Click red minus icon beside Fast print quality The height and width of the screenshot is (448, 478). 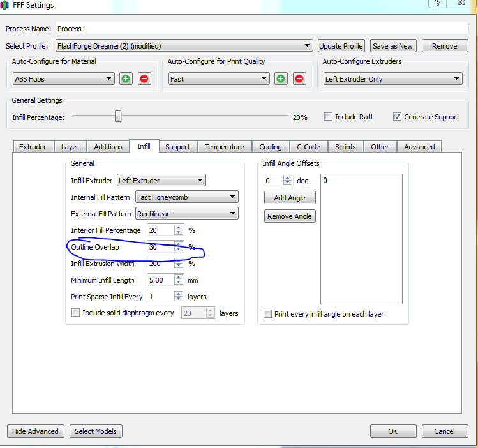pyautogui.click(x=300, y=78)
